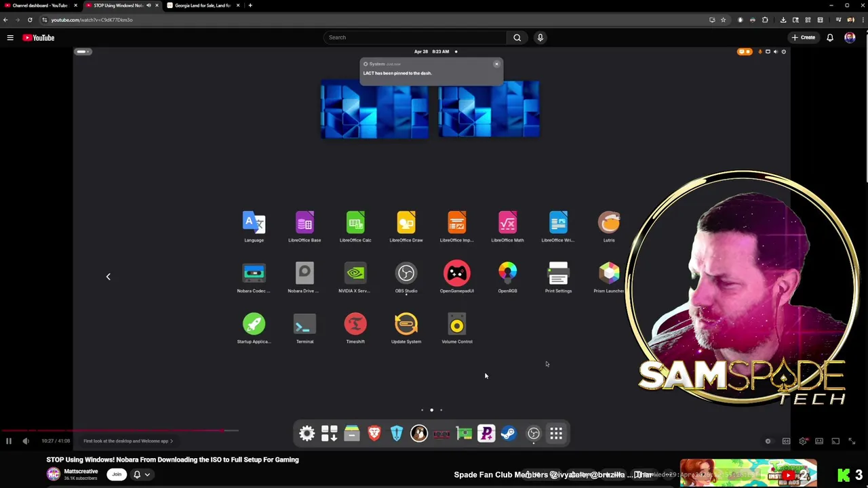The height and width of the screenshot is (488, 868).
Task: Open OpenGamepadUI app icon
Action: (x=457, y=277)
